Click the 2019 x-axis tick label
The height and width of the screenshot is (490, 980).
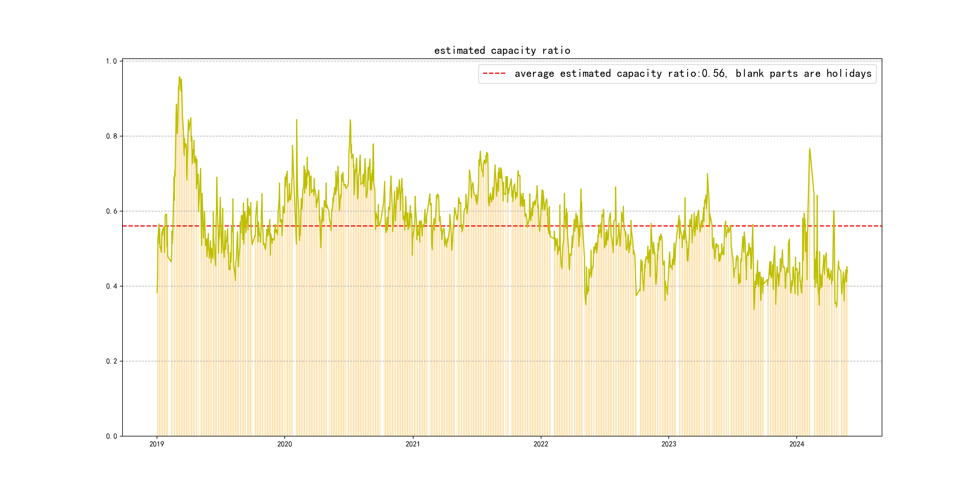click(x=156, y=444)
